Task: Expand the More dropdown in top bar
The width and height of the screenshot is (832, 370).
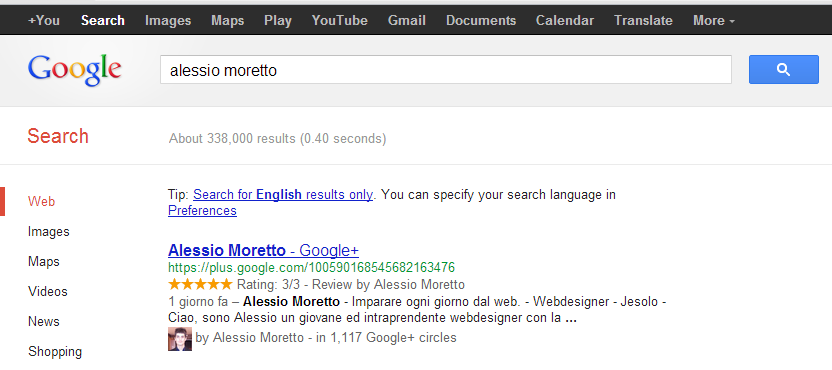Action: pos(714,21)
